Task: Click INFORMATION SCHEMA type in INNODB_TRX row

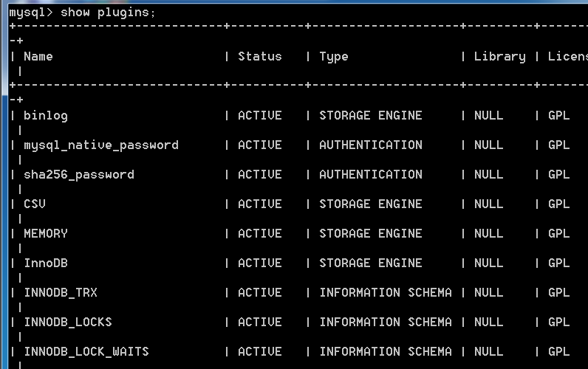Action: point(385,293)
